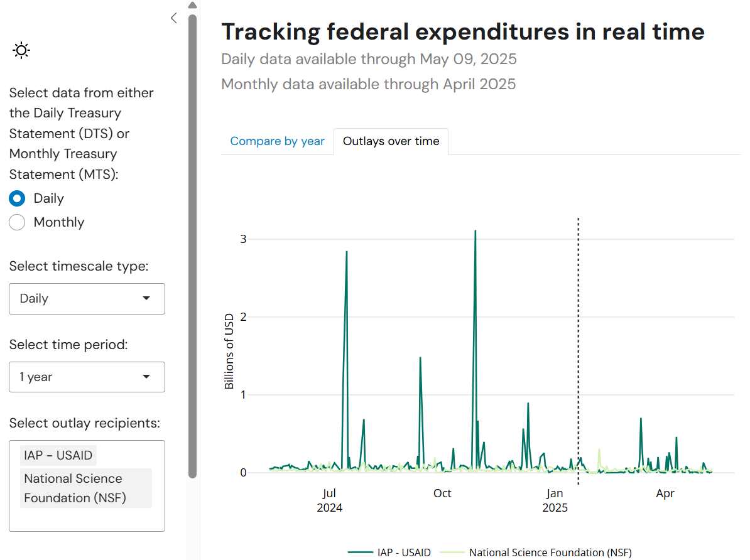Select the Daily radio button

click(x=18, y=198)
